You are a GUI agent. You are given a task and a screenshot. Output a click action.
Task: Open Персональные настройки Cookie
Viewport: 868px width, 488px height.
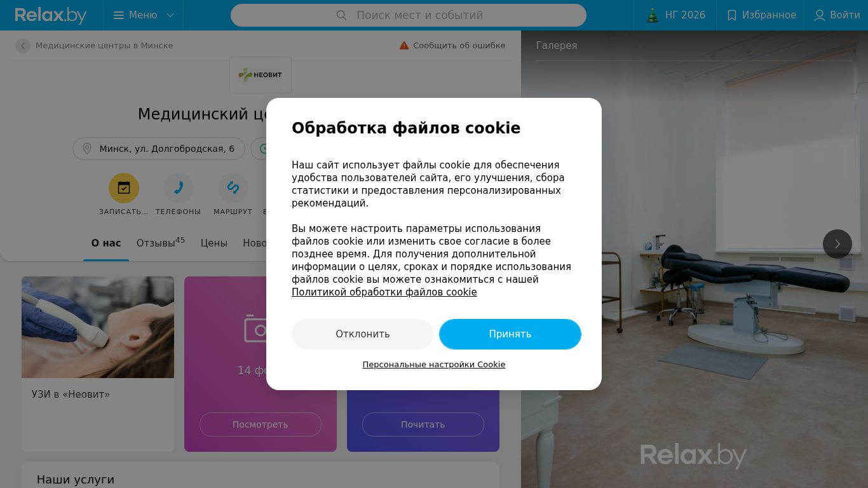[434, 365]
